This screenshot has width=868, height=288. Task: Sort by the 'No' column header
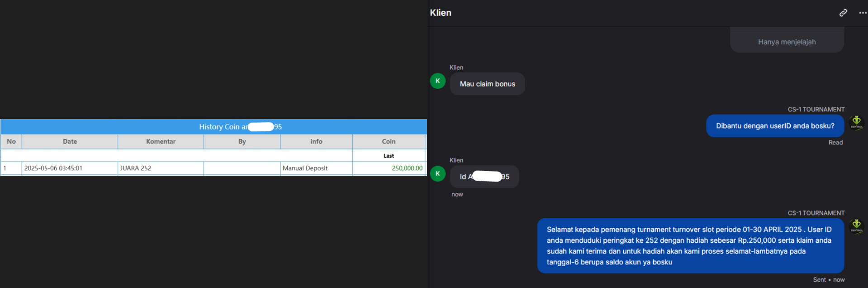tap(11, 142)
